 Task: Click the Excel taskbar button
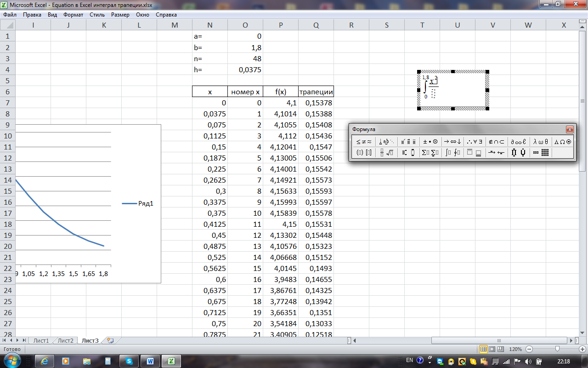pyautogui.click(x=171, y=361)
